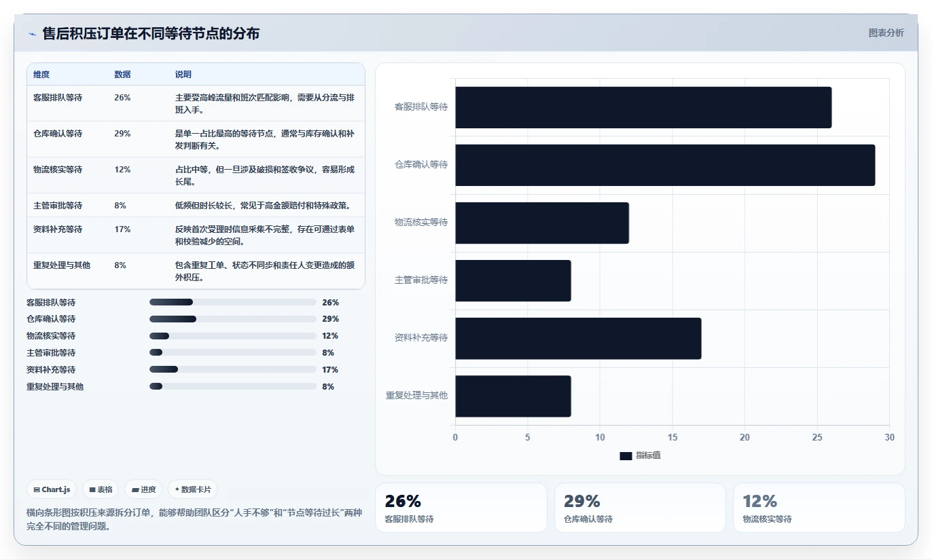This screenshot has height=560, width=932.
Task: Select 主管审批等待 cell in the table
Action: click(x=58, y=206)
